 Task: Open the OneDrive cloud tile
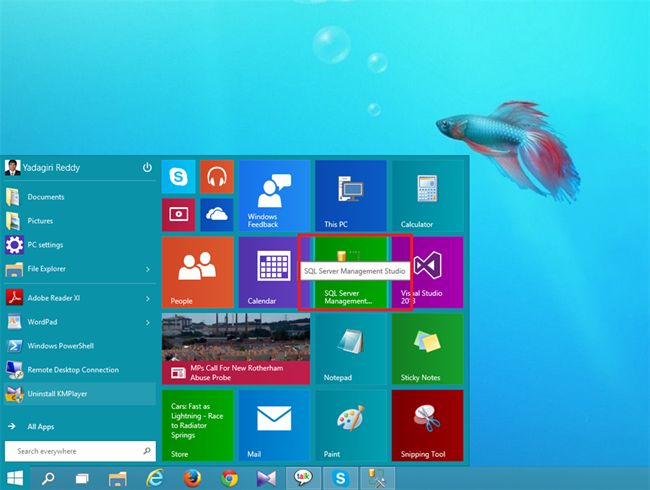[217, 215]
